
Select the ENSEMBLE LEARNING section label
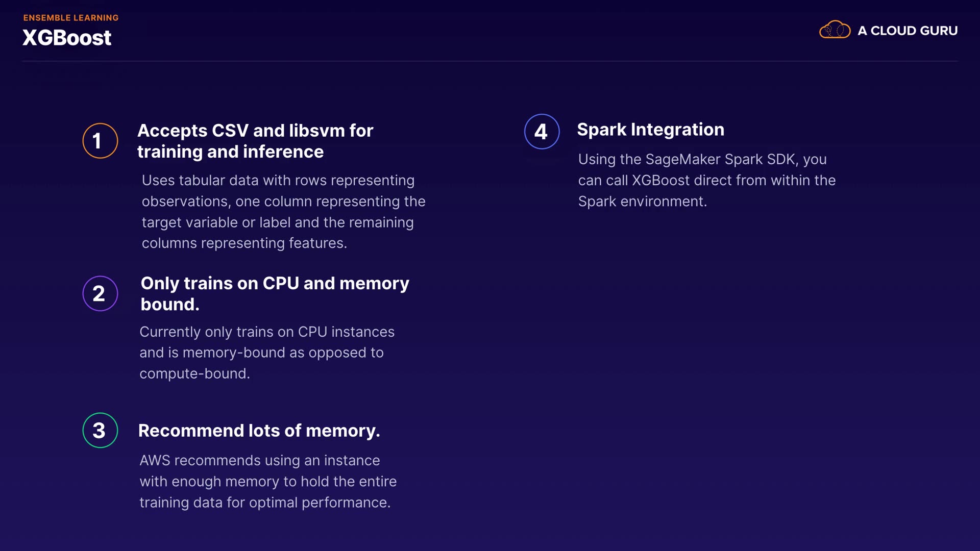pos(71,18)
